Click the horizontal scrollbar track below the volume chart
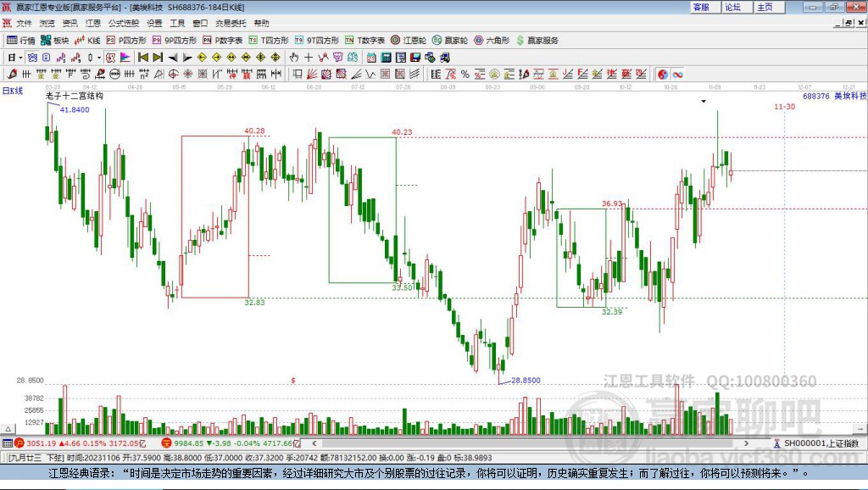The width and height of the screenshot is (868, 490). 531,443
